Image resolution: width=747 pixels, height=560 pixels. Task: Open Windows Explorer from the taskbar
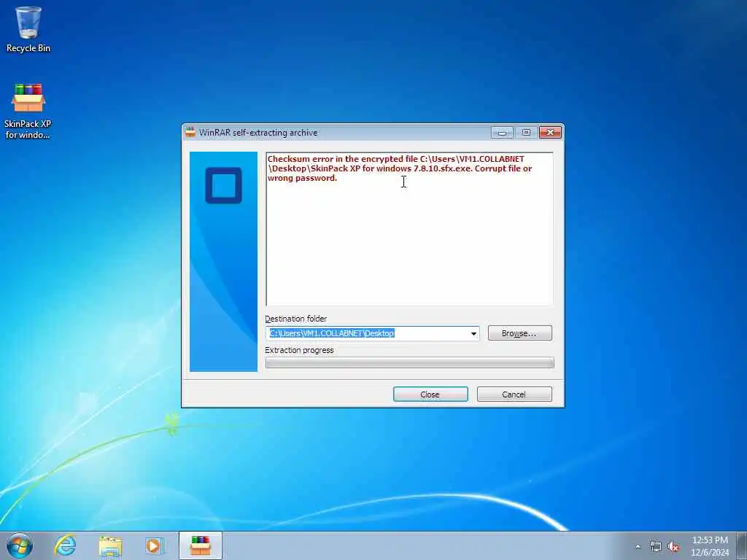[111, 546]
